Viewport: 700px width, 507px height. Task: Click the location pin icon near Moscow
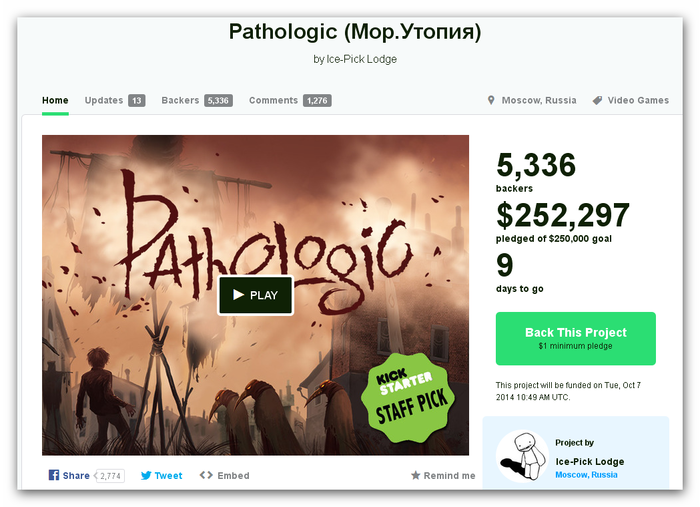[491, 100]
